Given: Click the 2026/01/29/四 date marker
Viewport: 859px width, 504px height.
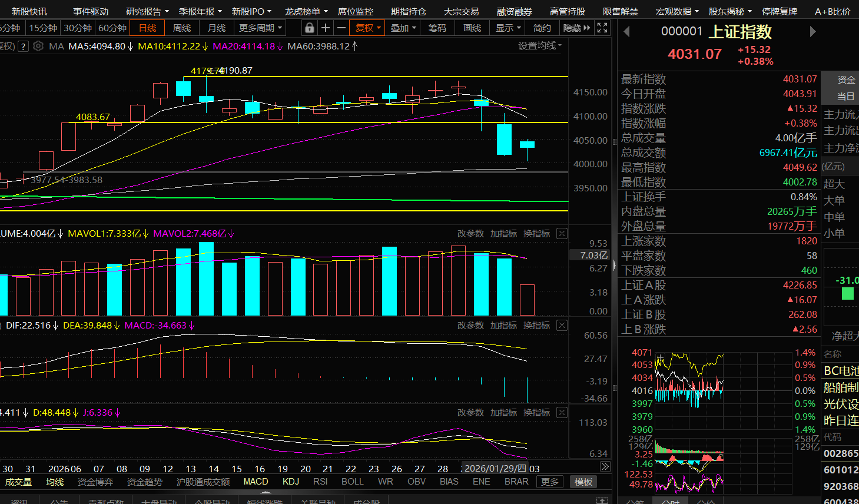Looking at the screenshot, I should (495, 468).
